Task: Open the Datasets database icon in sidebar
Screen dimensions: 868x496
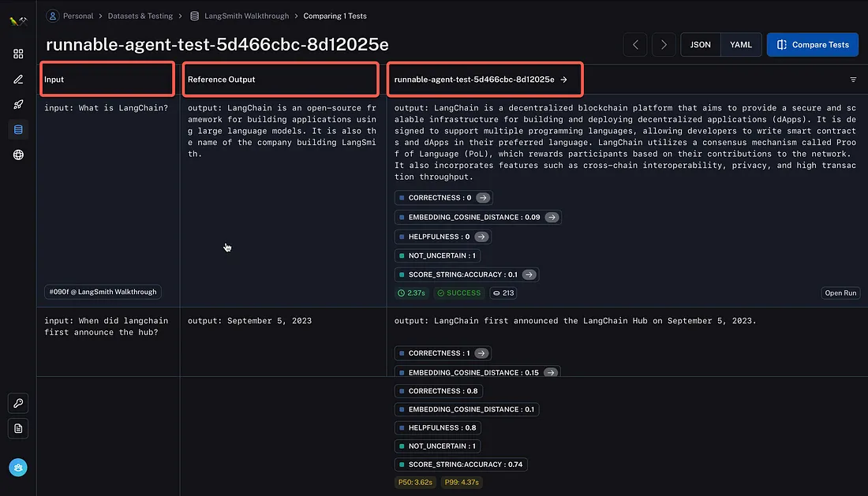Action: pos(18,129)
